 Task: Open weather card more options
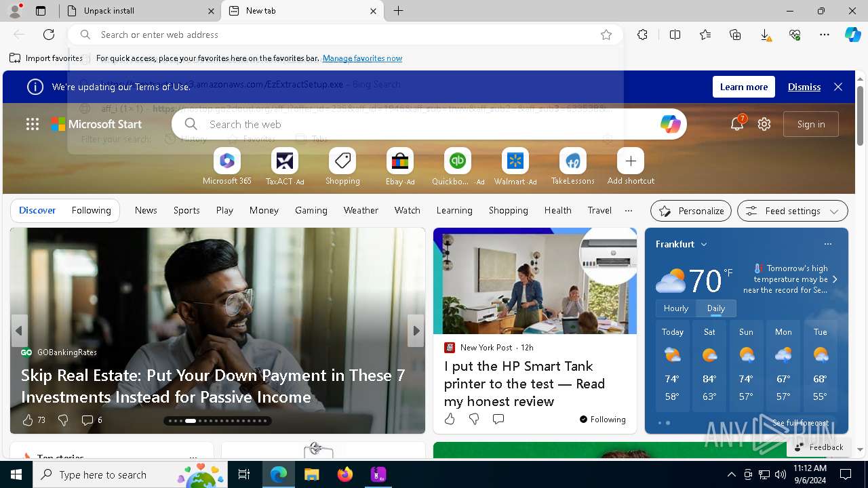click(828, 244)
